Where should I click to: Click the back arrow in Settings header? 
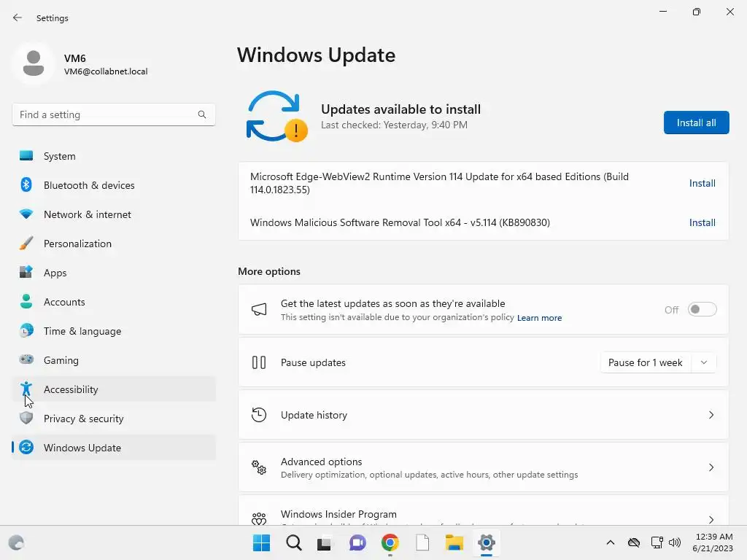click(x=18, y=17)
